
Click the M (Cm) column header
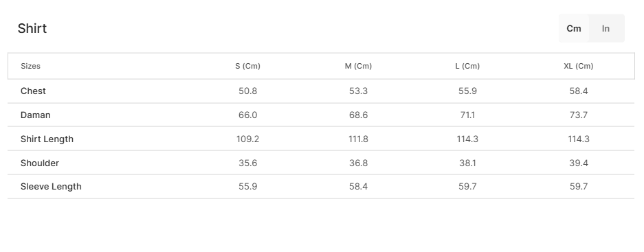pos(358,66)
